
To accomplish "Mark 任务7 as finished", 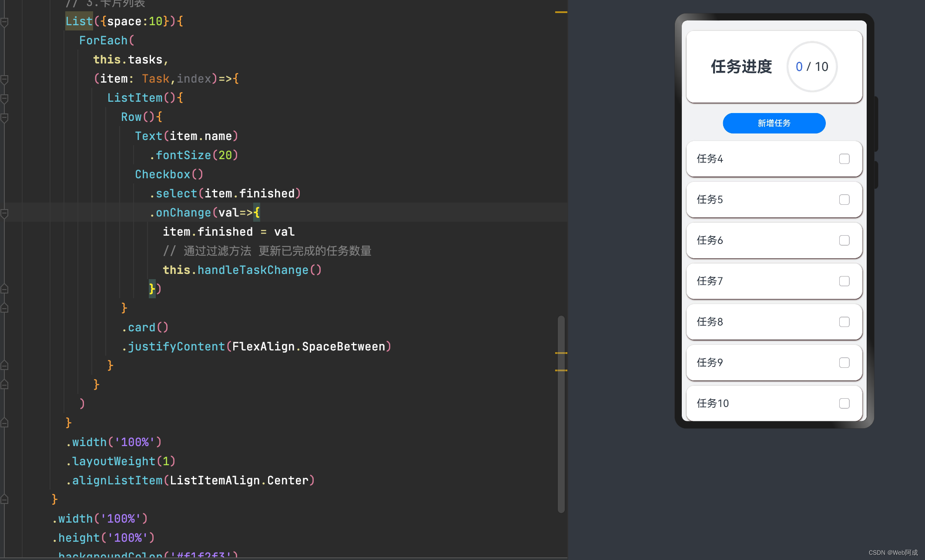I will pos(844,281).
